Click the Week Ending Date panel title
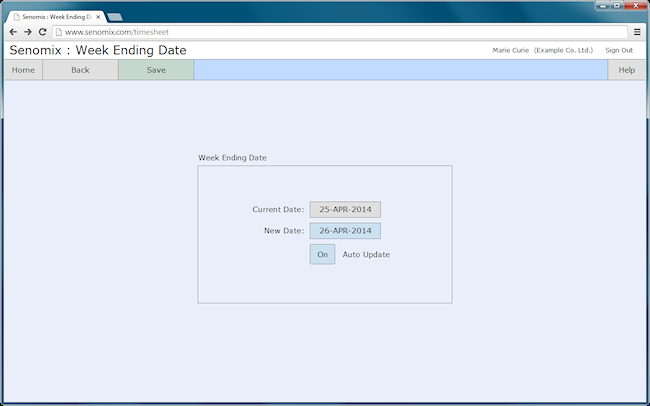 coord(232,158)
